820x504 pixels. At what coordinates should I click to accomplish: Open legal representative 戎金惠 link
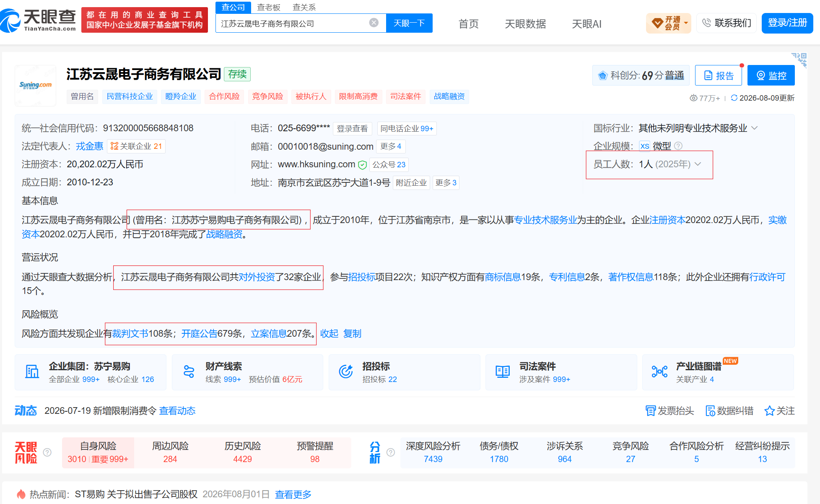point(89,146)
